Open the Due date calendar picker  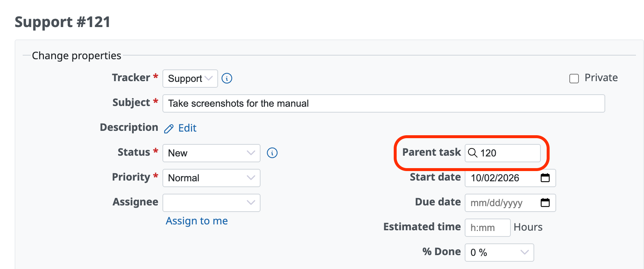coord(545,202)
